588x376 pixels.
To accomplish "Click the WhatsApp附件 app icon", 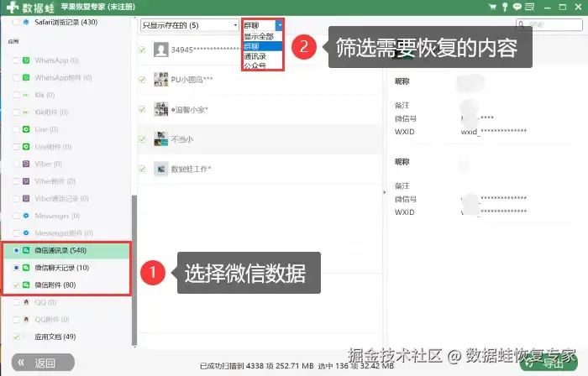I will tap(26, 77).
